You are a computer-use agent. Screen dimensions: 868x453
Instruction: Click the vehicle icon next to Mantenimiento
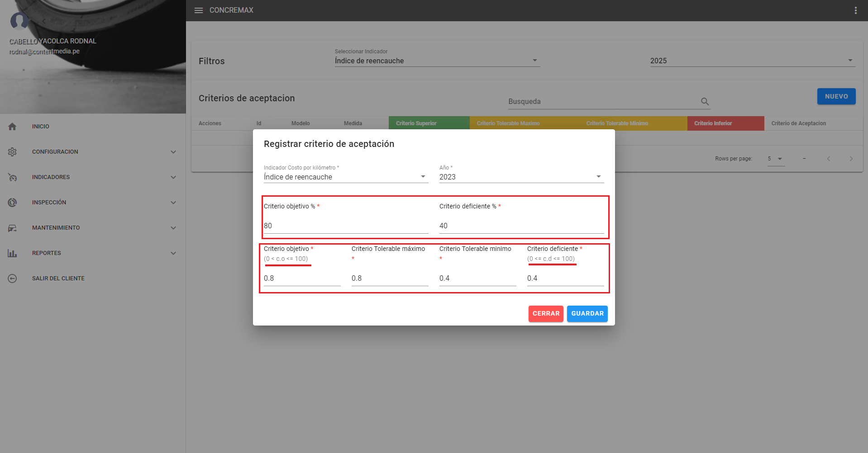point(12,228)
